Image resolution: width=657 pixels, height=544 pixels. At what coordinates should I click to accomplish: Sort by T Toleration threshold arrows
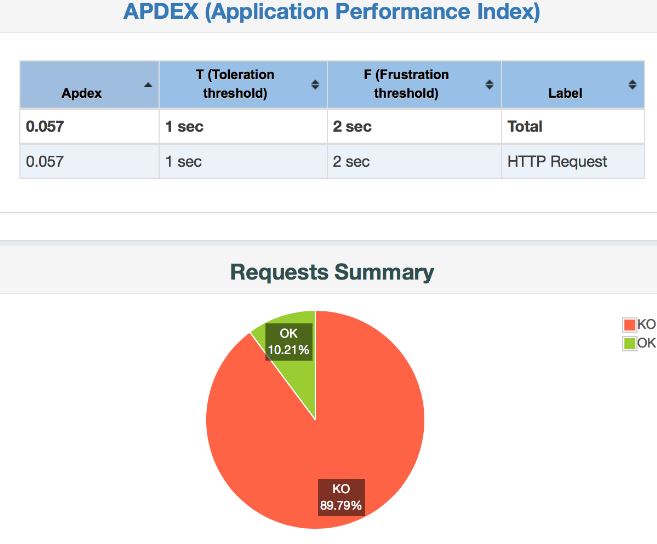point(315,85)
